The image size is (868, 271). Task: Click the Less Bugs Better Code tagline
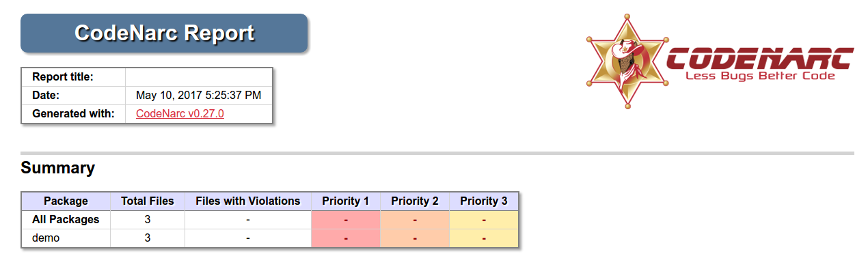point(760,76)
